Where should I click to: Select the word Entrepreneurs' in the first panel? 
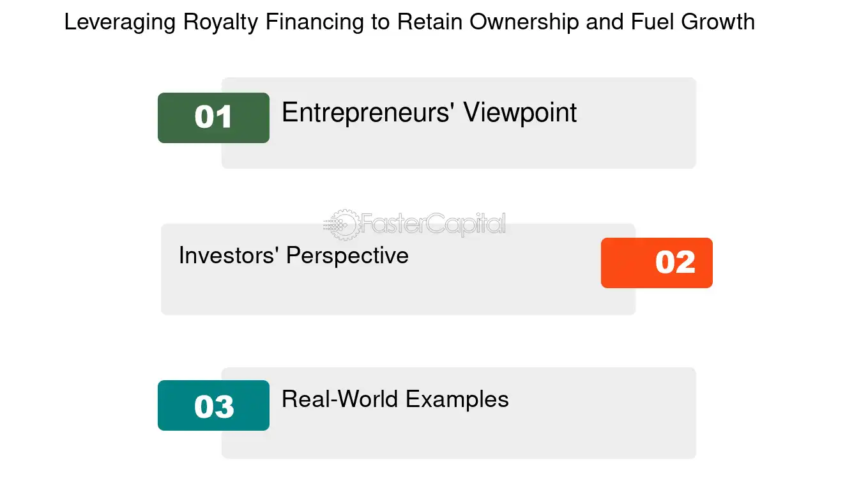coord(369,113)
